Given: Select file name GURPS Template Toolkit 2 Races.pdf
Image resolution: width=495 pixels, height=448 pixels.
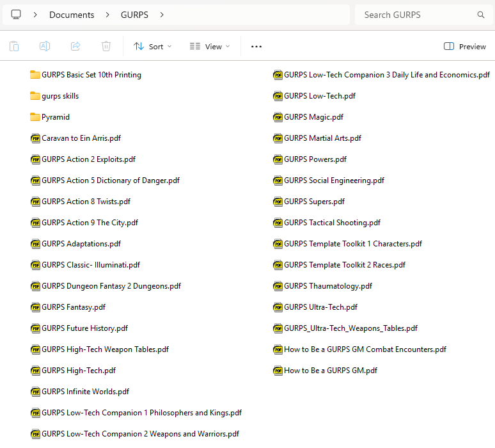Looking at the screenshot, I should [345, 265].
